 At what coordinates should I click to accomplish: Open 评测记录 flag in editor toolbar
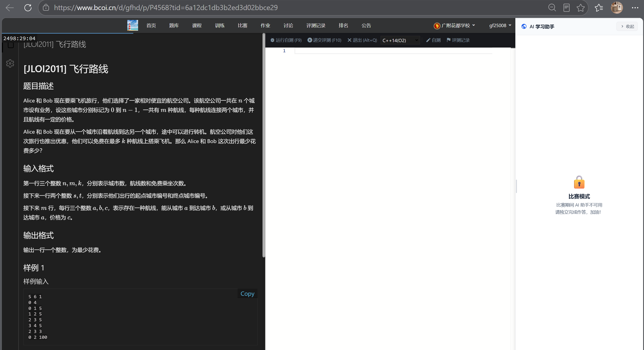(x=458, y=40)
